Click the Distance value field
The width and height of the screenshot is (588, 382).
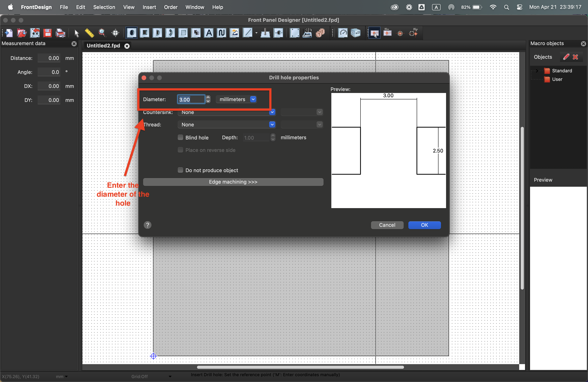point(49,58)
